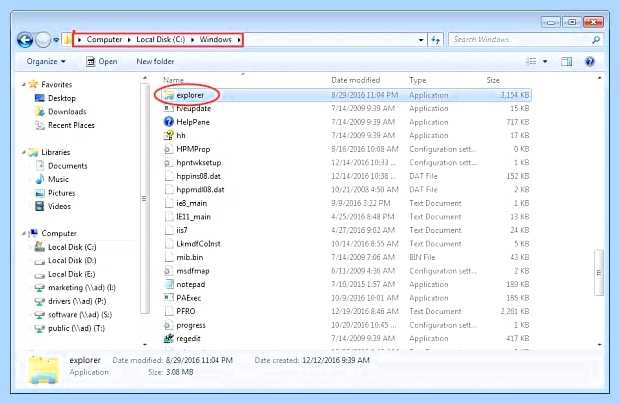Select the regedit application icon
This screenshot has height=404, width=620.
[169, 338]
